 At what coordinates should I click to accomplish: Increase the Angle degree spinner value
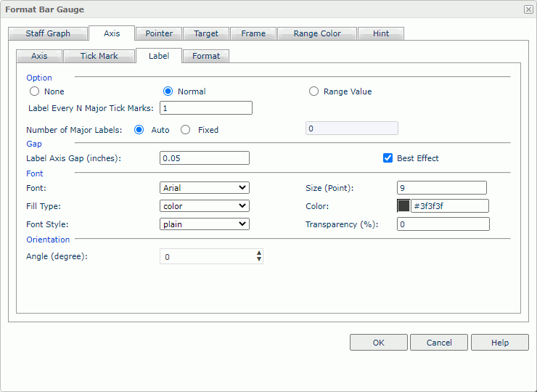coord(259,253)
